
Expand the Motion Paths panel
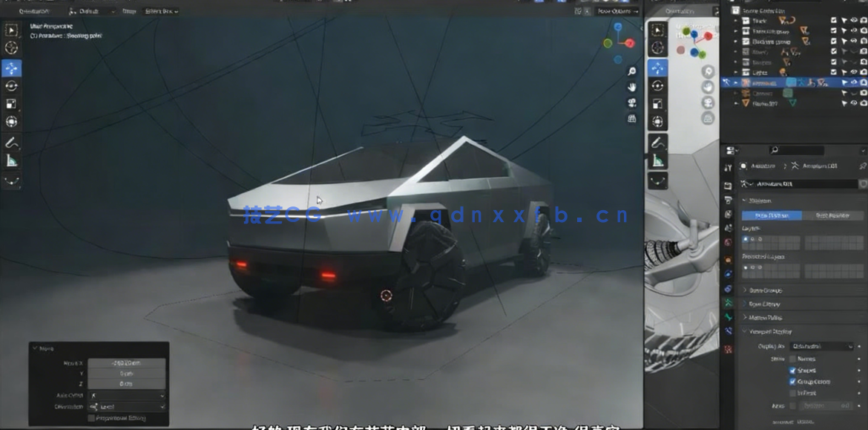click(x=765, y=316)
